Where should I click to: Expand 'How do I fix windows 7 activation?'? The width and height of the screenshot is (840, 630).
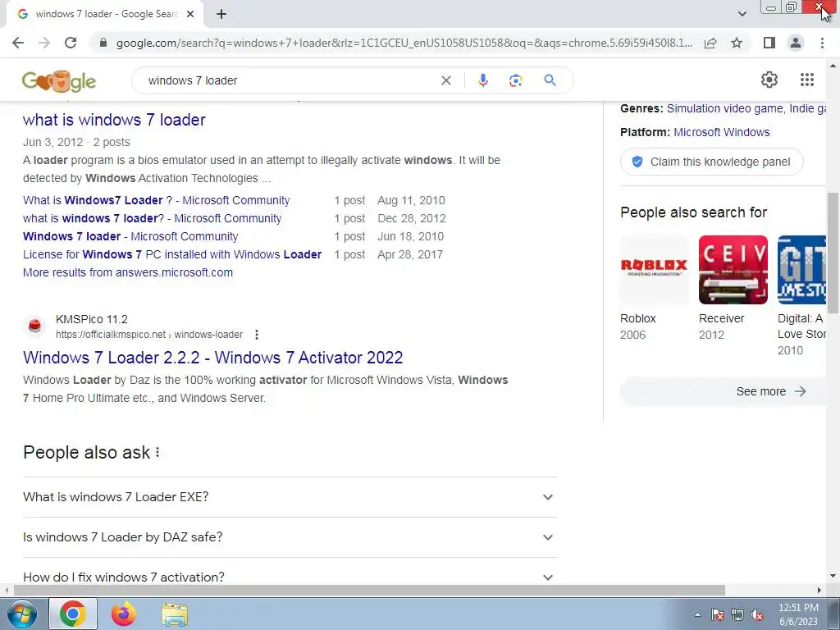point(290,577)
